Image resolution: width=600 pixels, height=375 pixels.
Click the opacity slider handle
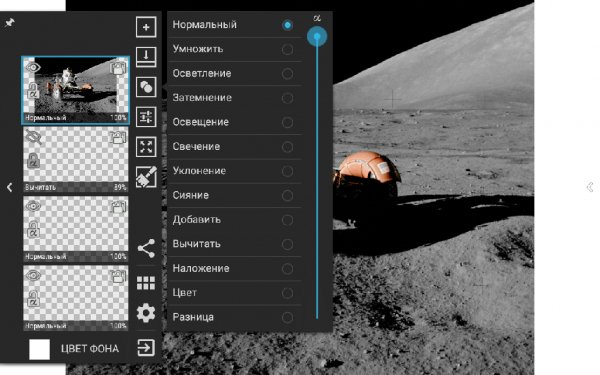317,37
